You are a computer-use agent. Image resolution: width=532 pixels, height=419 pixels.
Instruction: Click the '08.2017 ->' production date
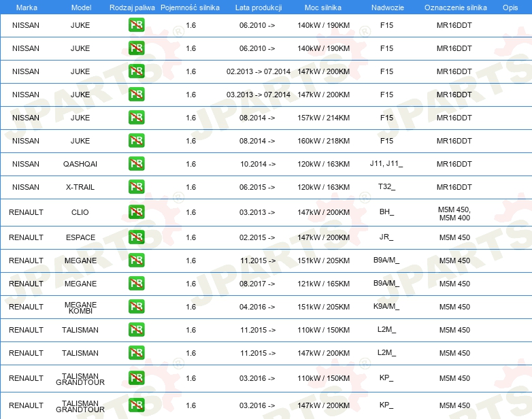coord(257,284)
